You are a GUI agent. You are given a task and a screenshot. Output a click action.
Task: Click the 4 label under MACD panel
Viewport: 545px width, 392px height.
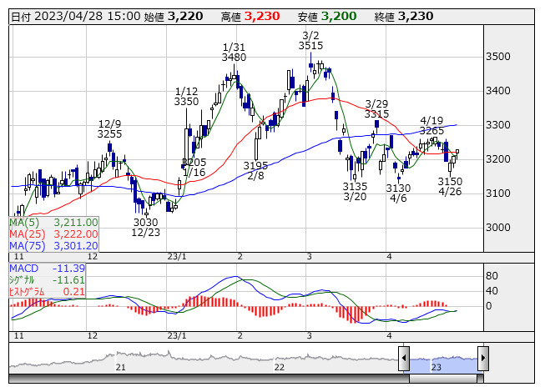click(389, 336)
